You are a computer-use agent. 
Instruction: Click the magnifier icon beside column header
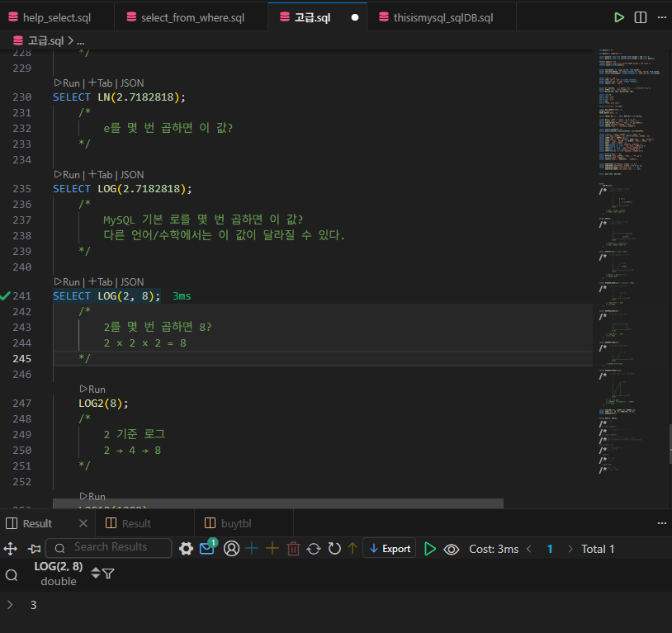[12, 574]
